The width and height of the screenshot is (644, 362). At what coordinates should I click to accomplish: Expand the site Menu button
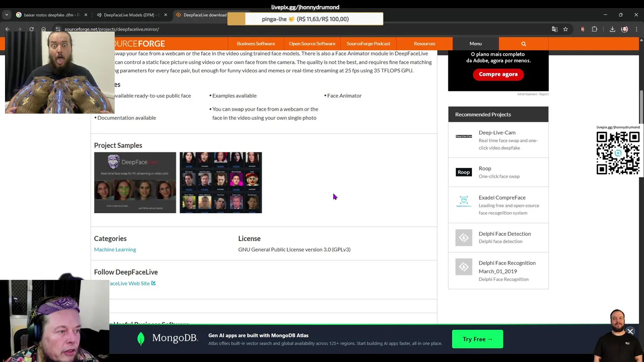coord(475,44)
